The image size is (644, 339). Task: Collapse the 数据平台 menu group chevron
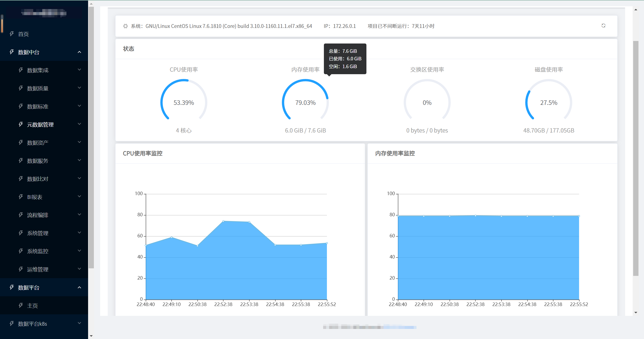click(x=80, y=287)
